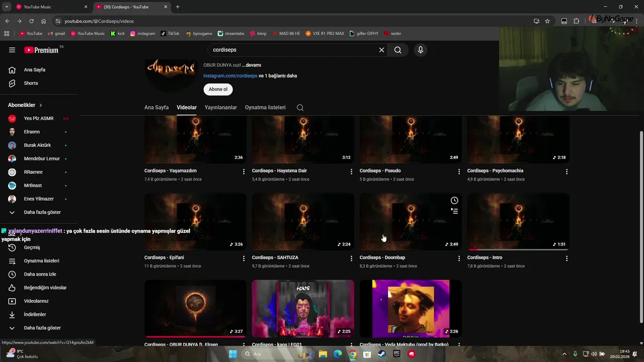Select the Videolar channel tab
644x362 pixels.
(x=187, y=108)
